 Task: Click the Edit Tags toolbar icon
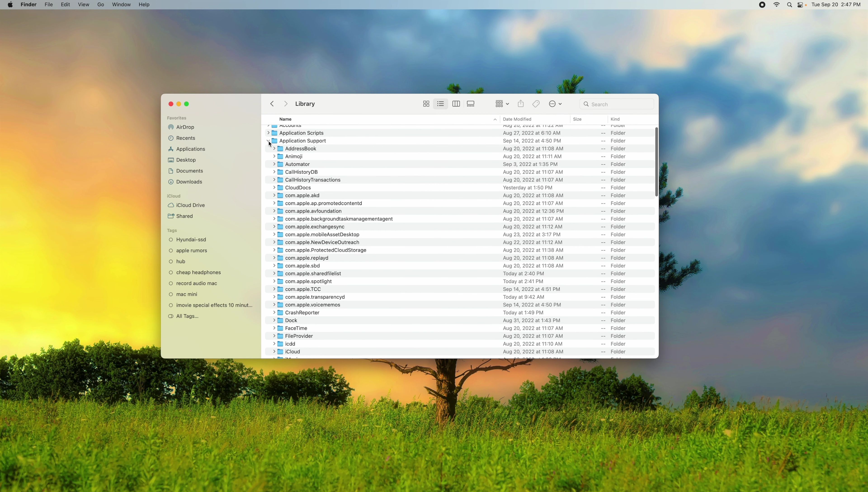click(x=536, y=104)
